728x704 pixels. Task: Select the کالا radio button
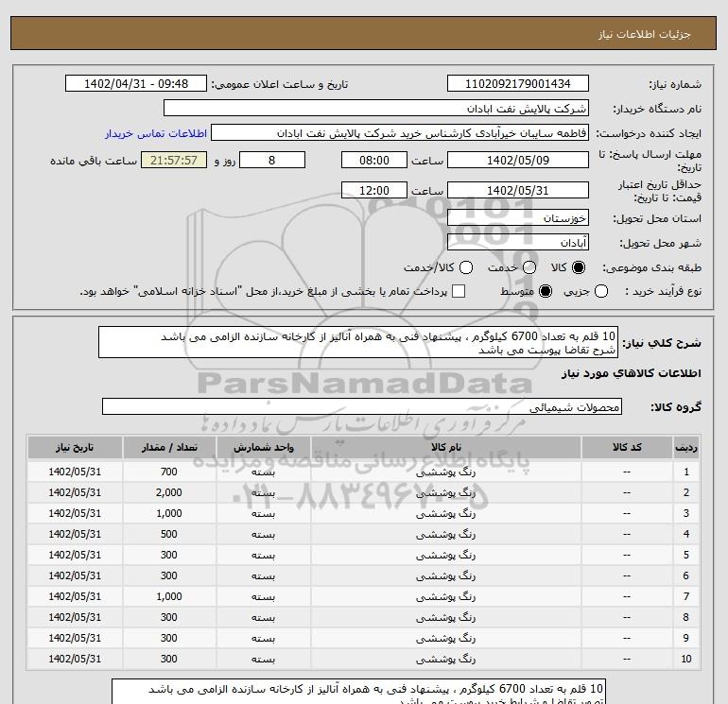tap(579, 268)
